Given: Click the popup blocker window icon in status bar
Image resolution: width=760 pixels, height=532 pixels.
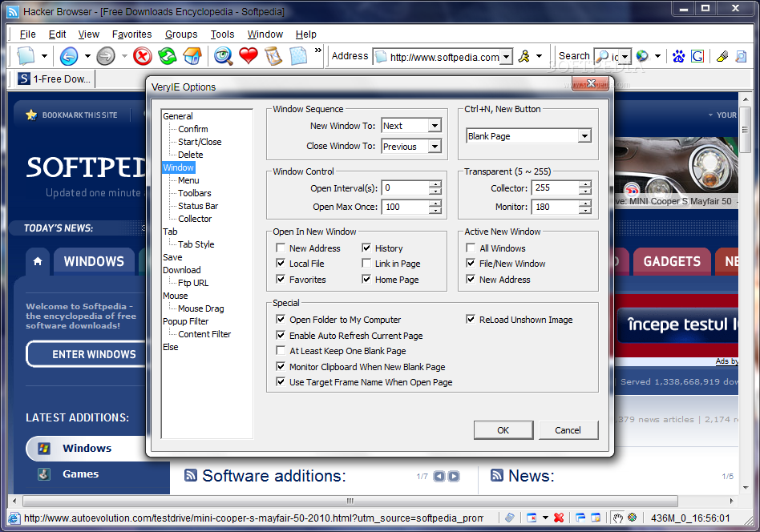Looking at the screenshot, I should [532, 518].
